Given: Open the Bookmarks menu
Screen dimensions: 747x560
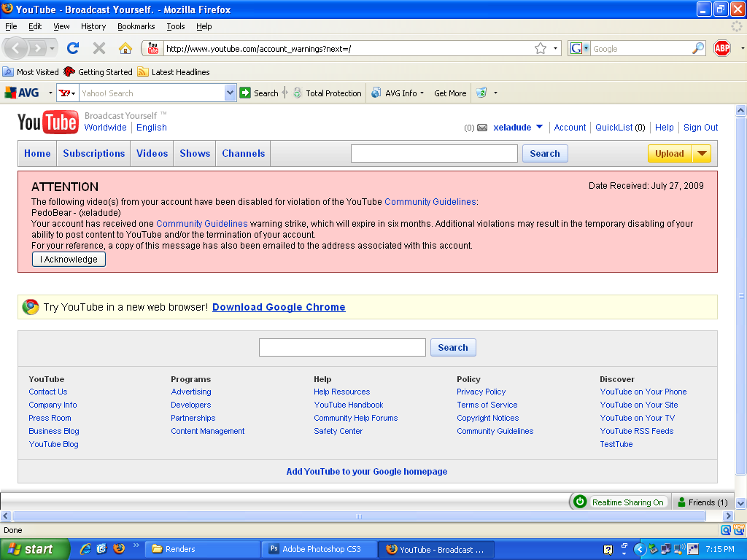Looking at the screenshot, I should [x=136, y=26].
